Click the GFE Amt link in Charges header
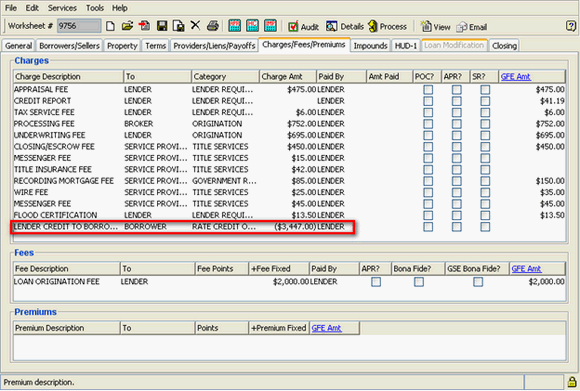 (x=516, y=77)
